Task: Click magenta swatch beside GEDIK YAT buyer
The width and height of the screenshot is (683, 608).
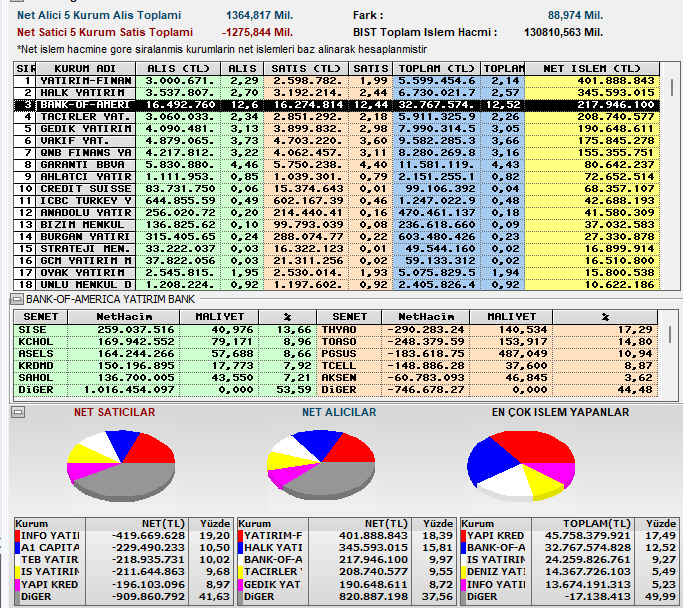Action: tap(241, 584)
